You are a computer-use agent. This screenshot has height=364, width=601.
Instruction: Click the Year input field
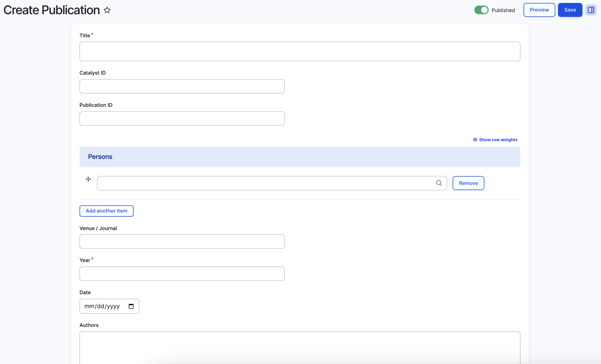click(182, 274)
